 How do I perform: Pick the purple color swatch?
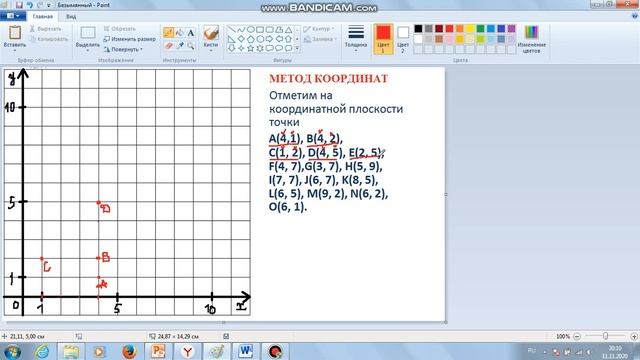(x=511, y=29)
